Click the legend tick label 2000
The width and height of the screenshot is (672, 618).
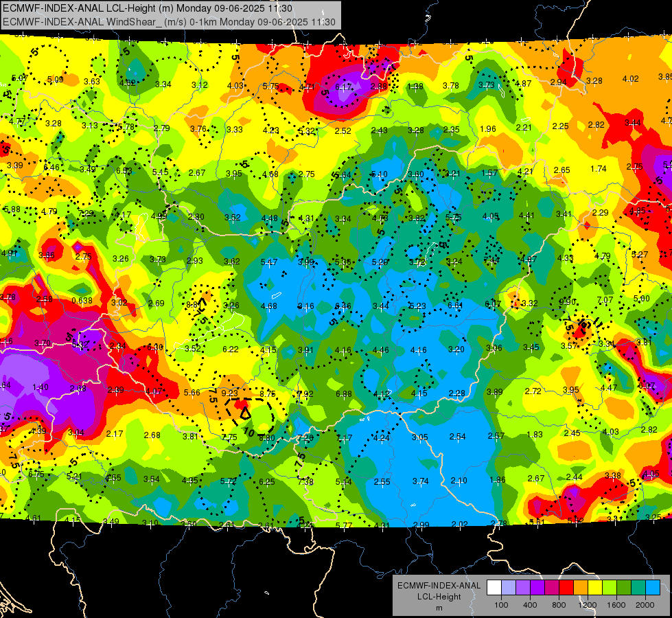point(645,605)
